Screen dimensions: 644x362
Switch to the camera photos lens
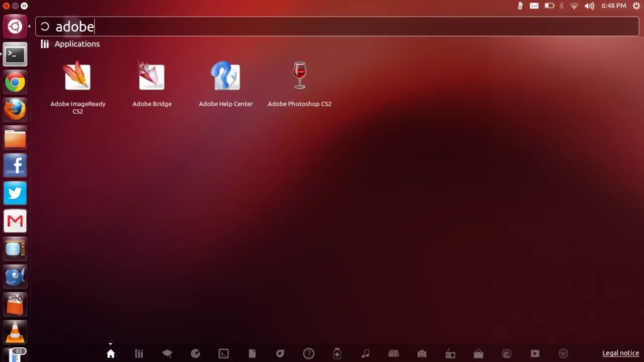pyautogui.click(x=422, y=353)
